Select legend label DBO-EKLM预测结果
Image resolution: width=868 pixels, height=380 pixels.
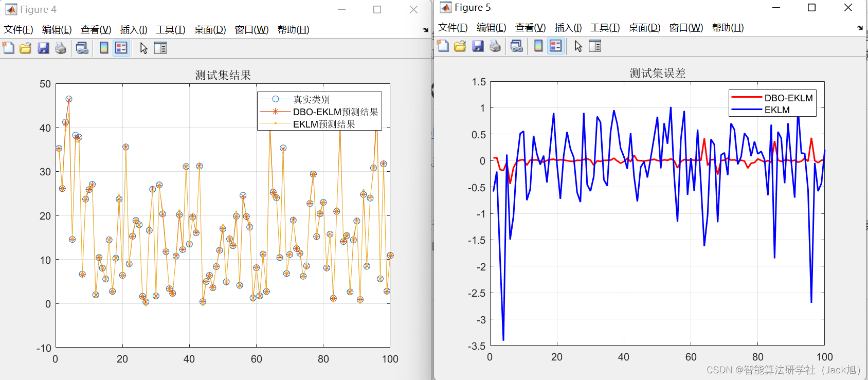[335, 112]
